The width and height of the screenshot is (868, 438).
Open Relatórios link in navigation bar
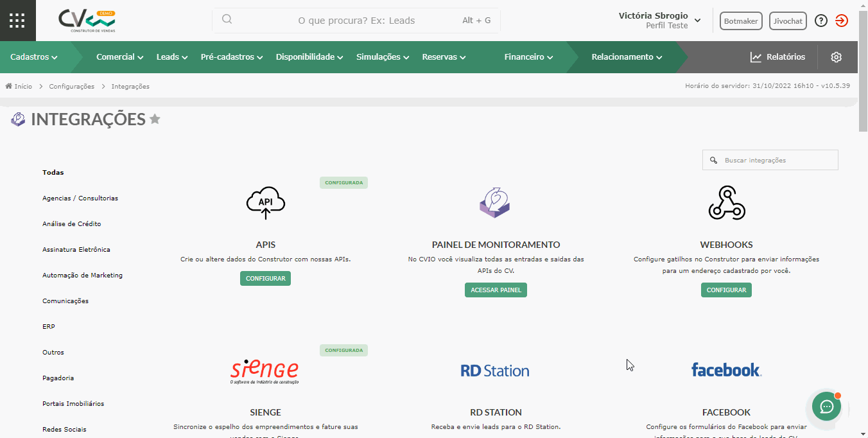(x=777, y=57)
